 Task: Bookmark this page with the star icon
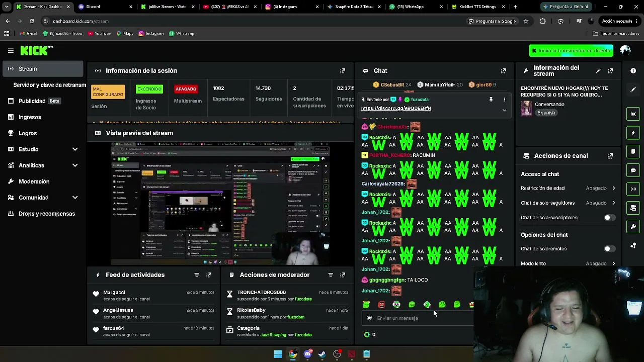526,21
